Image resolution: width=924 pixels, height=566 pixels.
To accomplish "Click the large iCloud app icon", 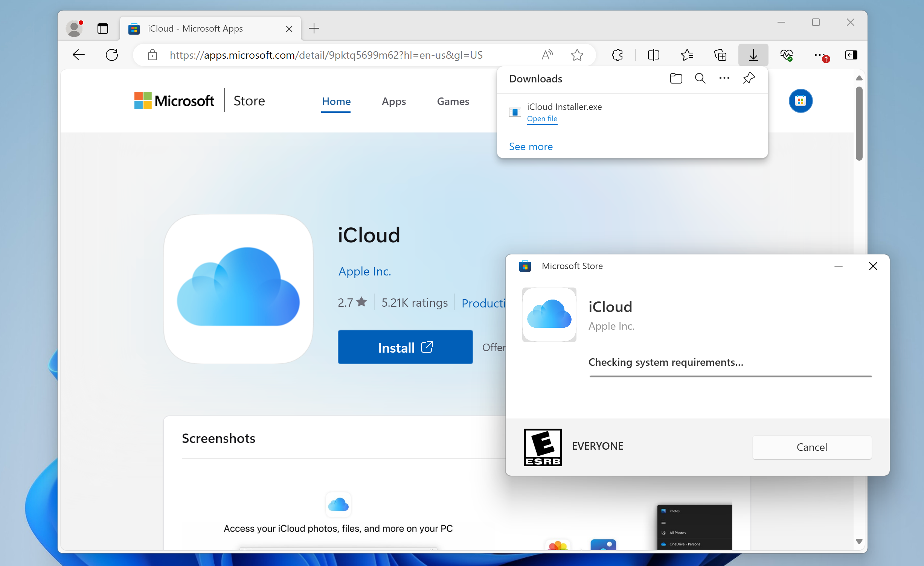I will pos(238,289).
